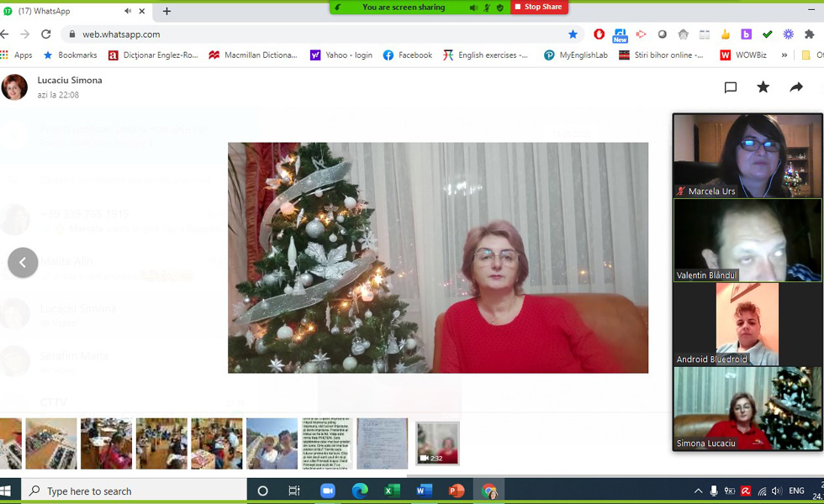This screenshot has height=504, width=824.
Task: Show hidden bookmarks with the overflow chevron
Action: point(784,55)
